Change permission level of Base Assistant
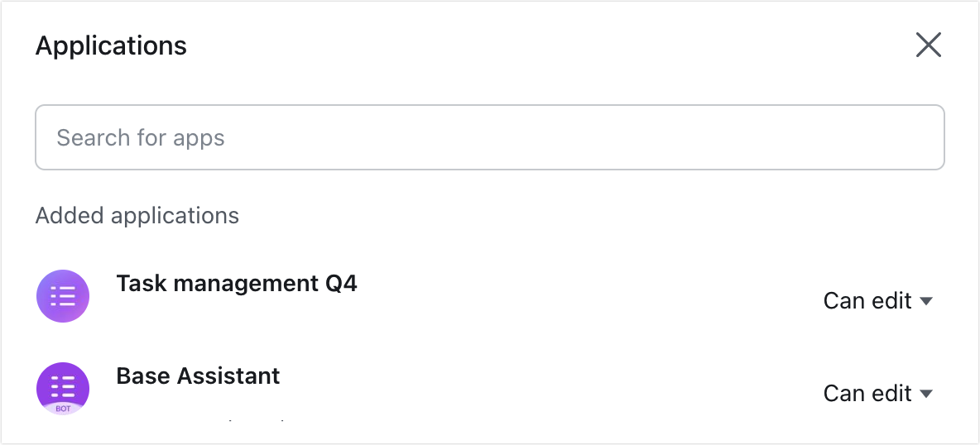Screen dimensions: 980x445 click(878, 393)
